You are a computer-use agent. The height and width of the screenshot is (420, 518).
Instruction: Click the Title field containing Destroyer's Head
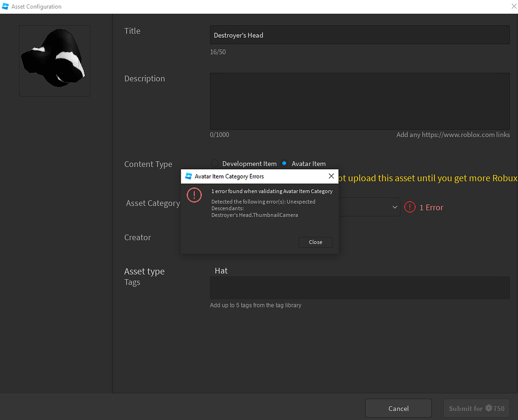point(359,34)
